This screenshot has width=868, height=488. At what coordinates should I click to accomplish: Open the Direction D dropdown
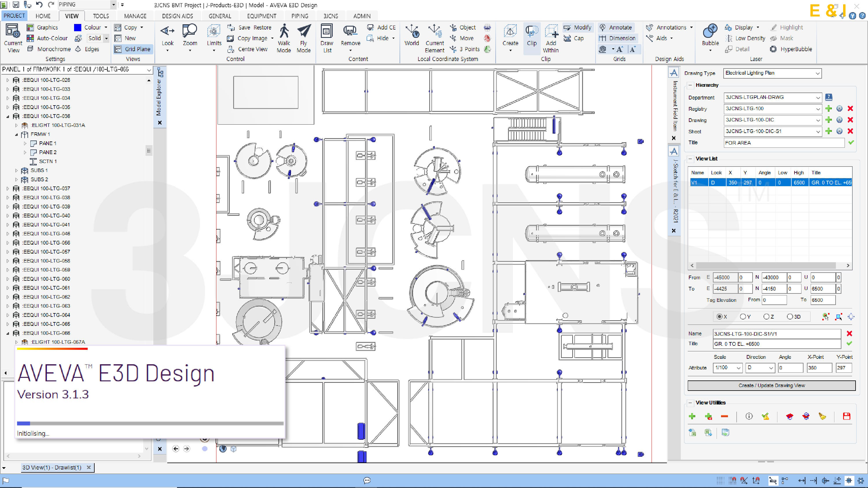pyautogui.click(x=770, y=368)
